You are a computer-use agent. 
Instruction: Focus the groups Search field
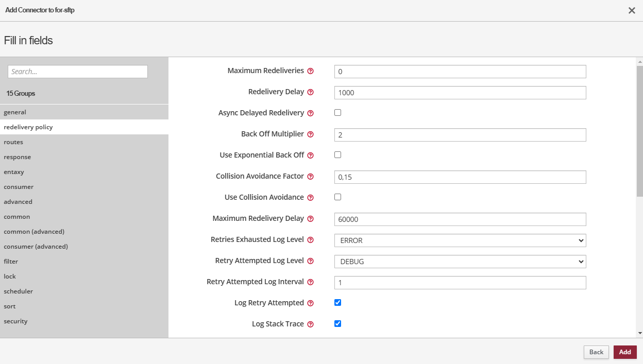point(78,72)
